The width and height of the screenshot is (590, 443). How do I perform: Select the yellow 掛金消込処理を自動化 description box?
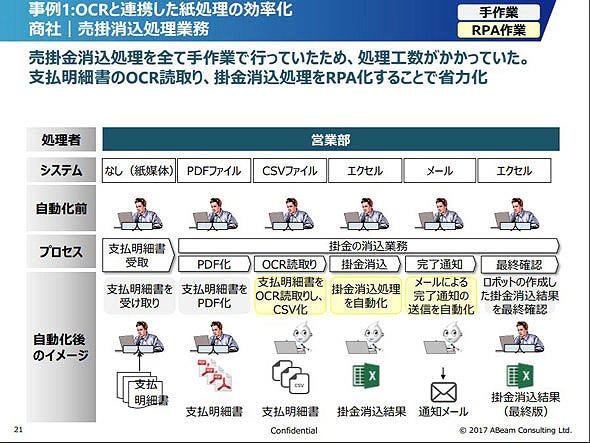[365, 296]
